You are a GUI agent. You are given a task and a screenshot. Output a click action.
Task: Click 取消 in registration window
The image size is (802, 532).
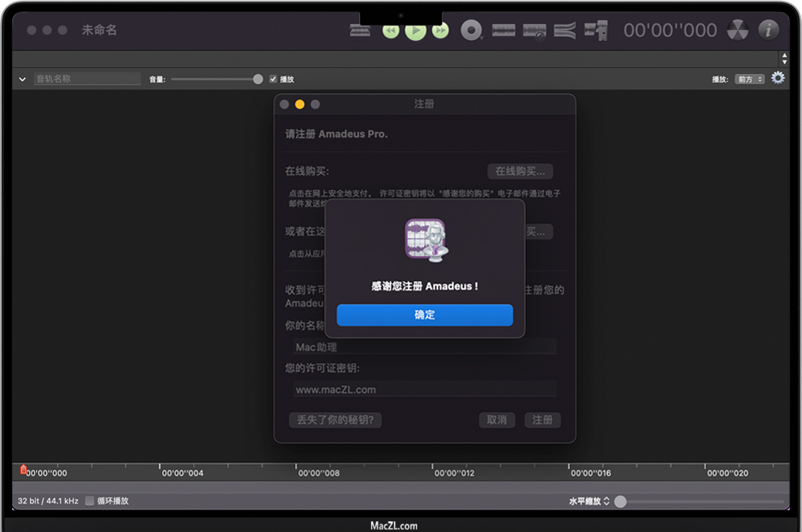point(497,420)
